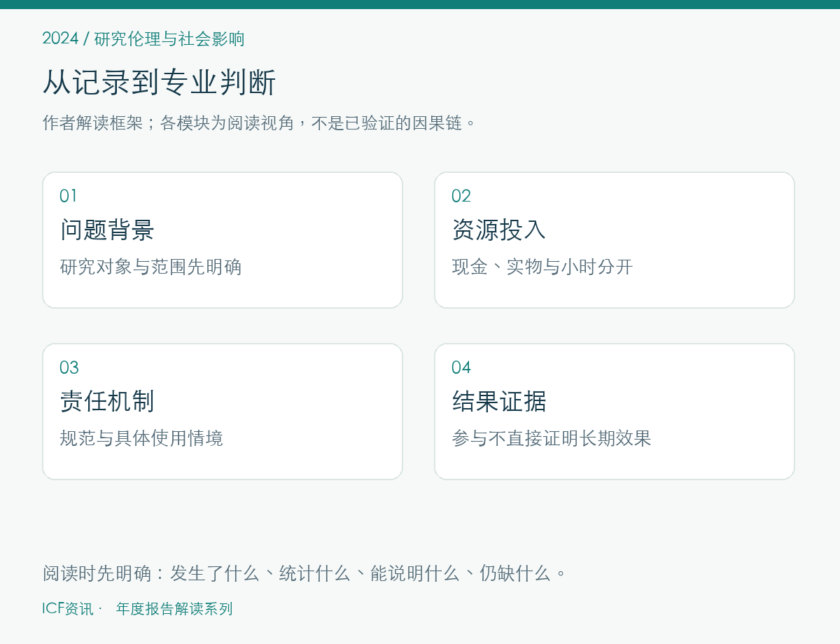Click the subtitle starting with '作者解读框架'

pos(260,123)
